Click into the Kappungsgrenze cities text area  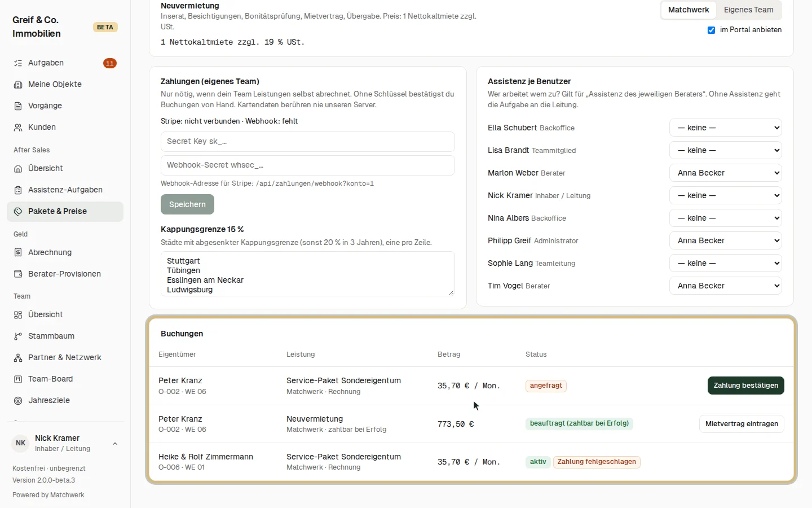click(x=308, y=274)
